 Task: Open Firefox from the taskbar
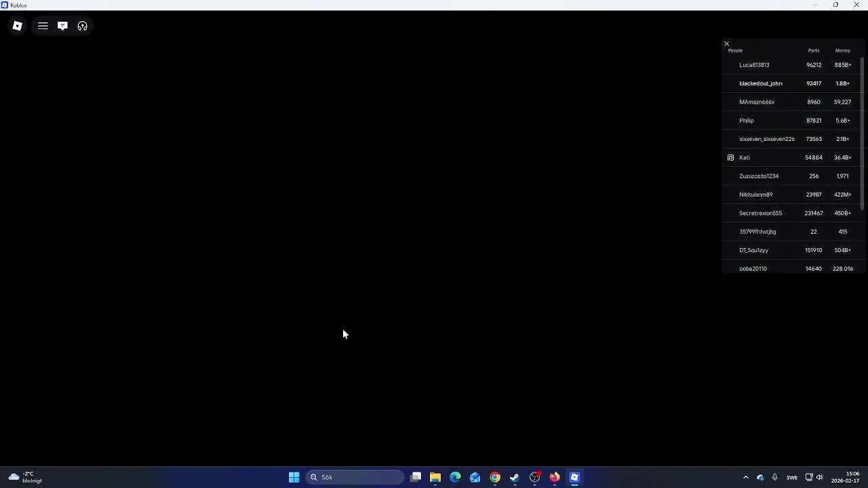pyautogui.click(x=555, y=477)
